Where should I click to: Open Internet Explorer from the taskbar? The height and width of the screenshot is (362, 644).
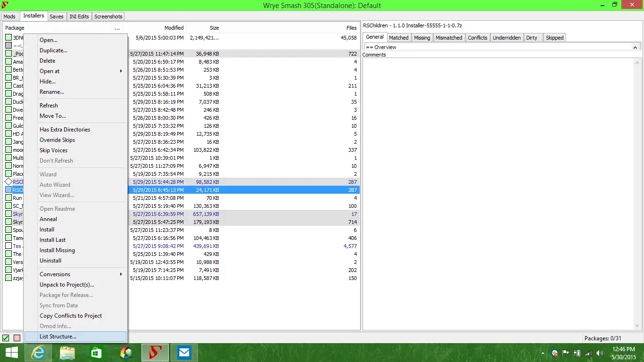[38, 353]
